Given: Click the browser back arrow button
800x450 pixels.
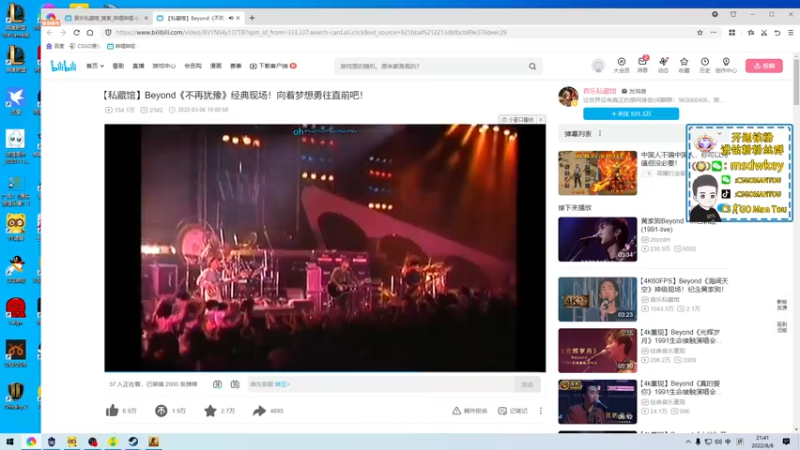Looking at the screenshot, I should [50, 32].
